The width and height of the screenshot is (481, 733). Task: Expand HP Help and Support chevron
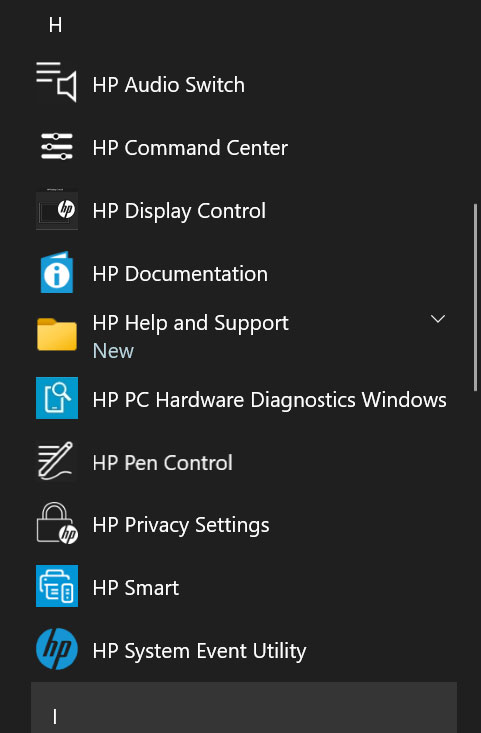(x=438, y=319)
